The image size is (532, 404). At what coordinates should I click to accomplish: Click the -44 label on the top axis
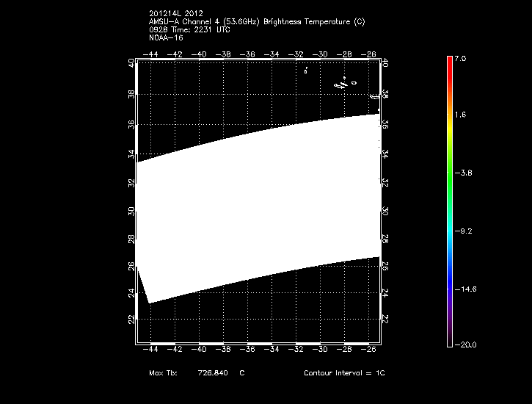coord(152,54)
